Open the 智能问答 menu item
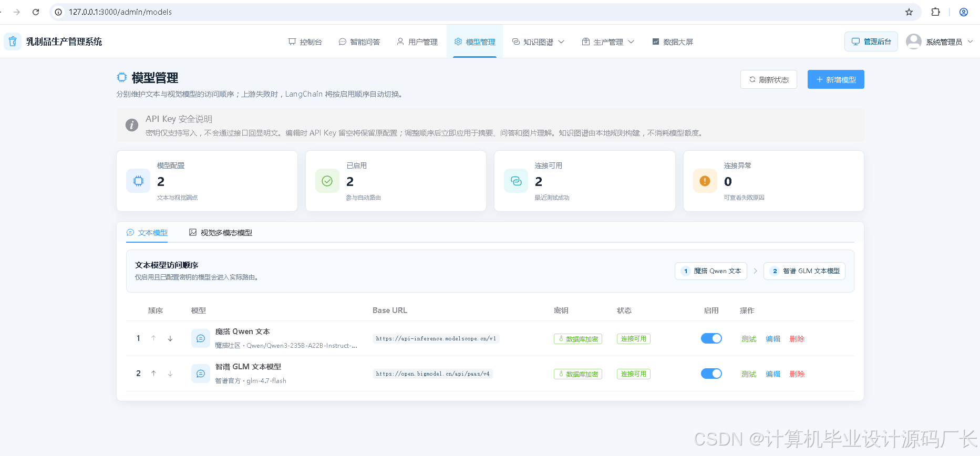This screenshot has height=456, width=980. click(359, 42)
